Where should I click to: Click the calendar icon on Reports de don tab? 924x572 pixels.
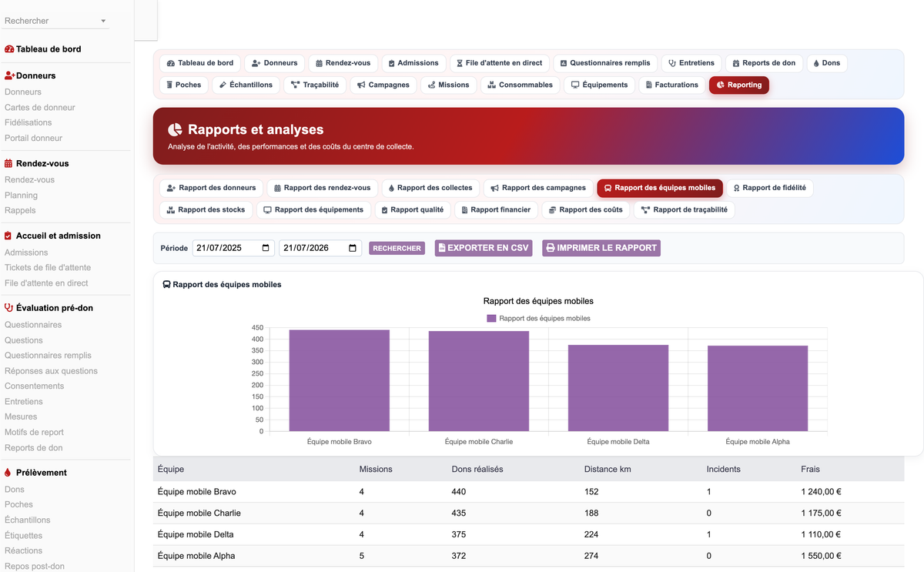pos(736,63)
